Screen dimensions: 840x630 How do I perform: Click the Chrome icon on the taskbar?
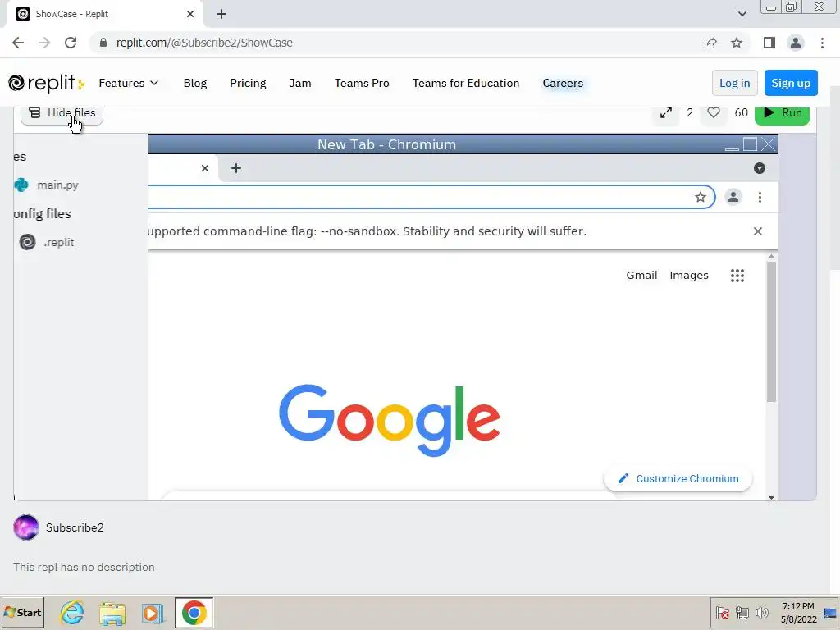click(194, 613)
